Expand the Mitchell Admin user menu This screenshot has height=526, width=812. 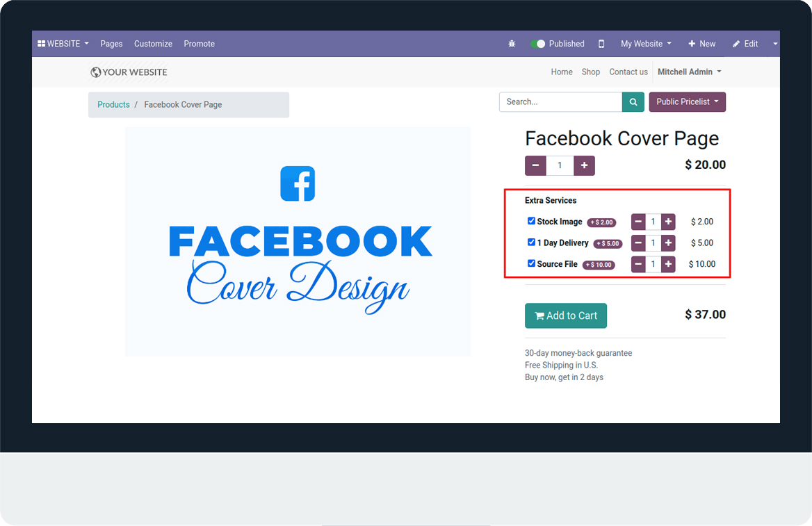pyautogui.click(x=689, y=72)
